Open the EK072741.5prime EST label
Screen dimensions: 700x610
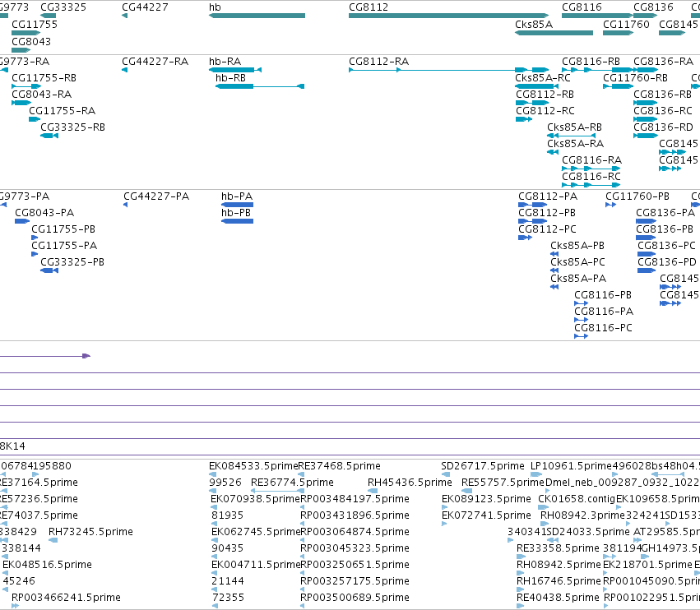point(486,515)
